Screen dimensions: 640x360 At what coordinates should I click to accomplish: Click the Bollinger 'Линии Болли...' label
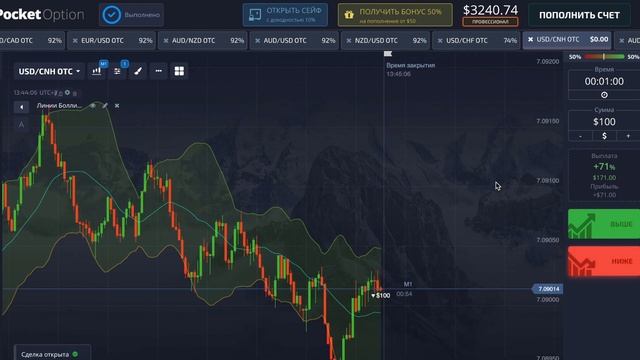(x=59, y=106)
